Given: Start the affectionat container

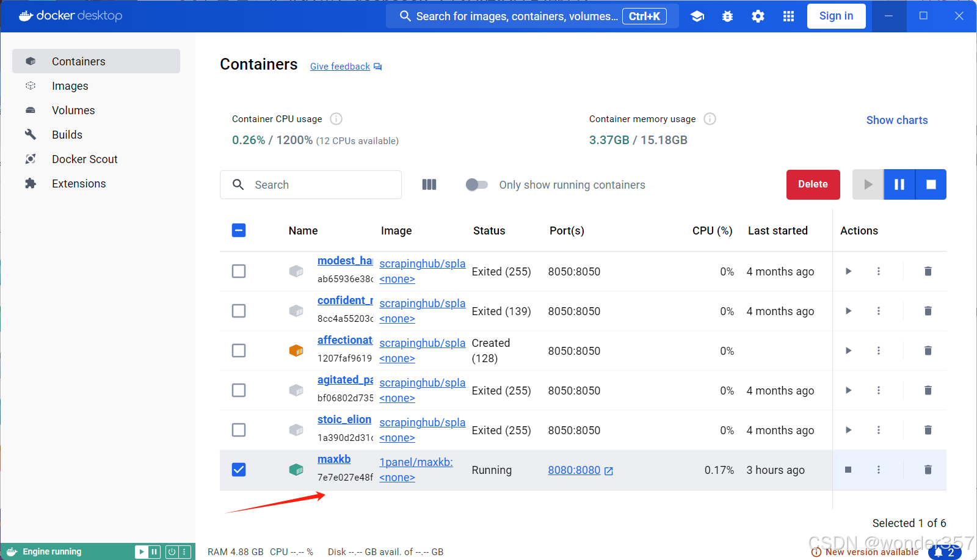Looking at the screenshot, I should point(848,351).
